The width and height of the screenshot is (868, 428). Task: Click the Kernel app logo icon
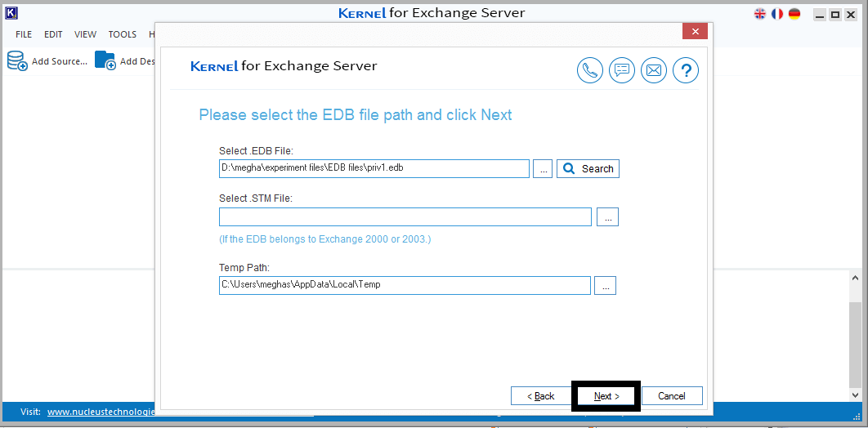[11, 13]
